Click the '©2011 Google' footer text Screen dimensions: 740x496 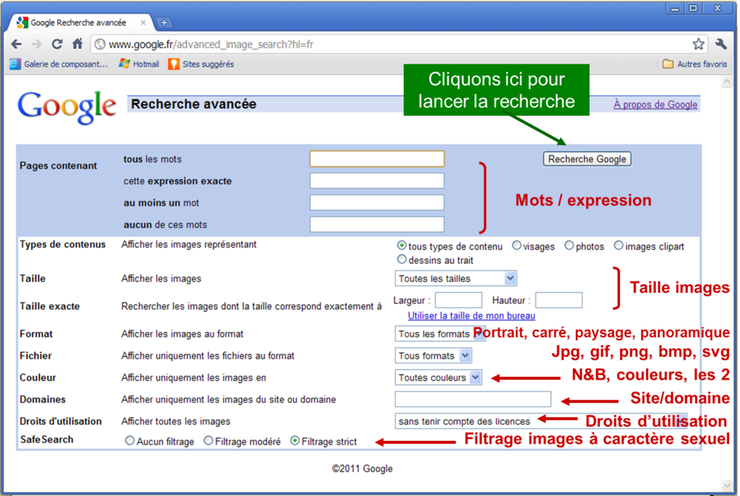[362, 469]
